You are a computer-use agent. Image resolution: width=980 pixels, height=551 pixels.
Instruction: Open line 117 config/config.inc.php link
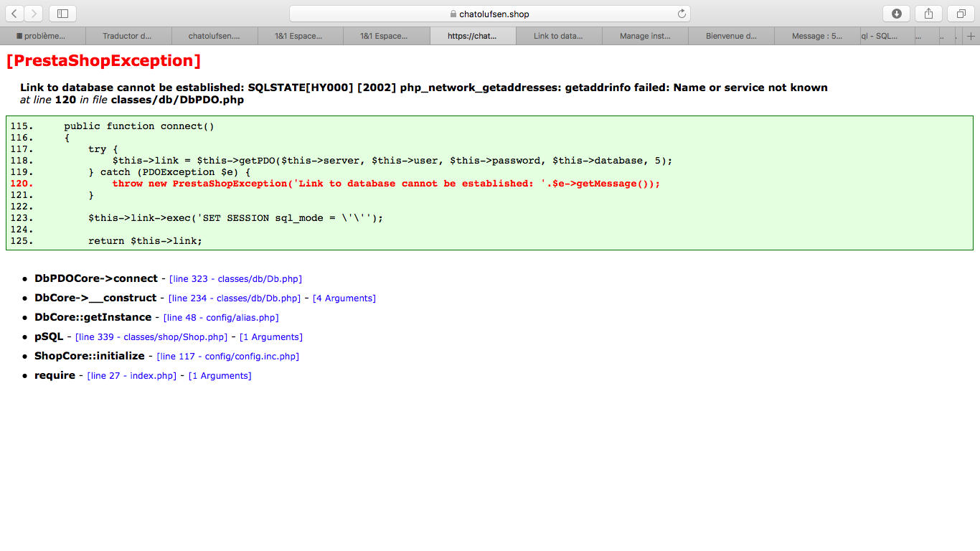click(228, 357)
